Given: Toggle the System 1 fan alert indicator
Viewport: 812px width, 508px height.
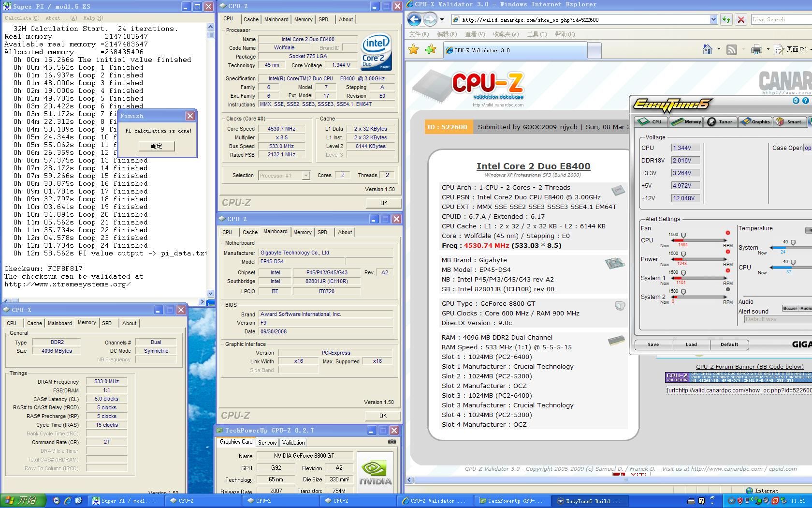Looking at the screenshot, I should click(727, 270).
